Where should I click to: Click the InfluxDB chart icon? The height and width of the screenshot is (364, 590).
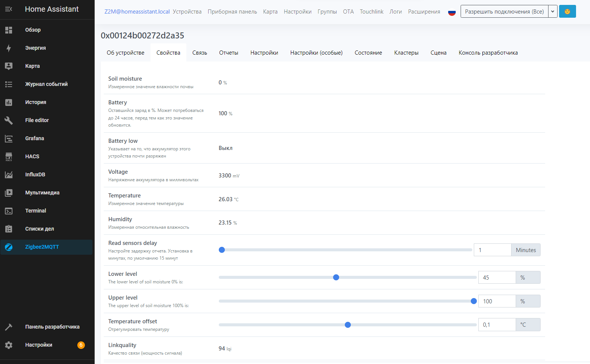[x=9, y=174]
